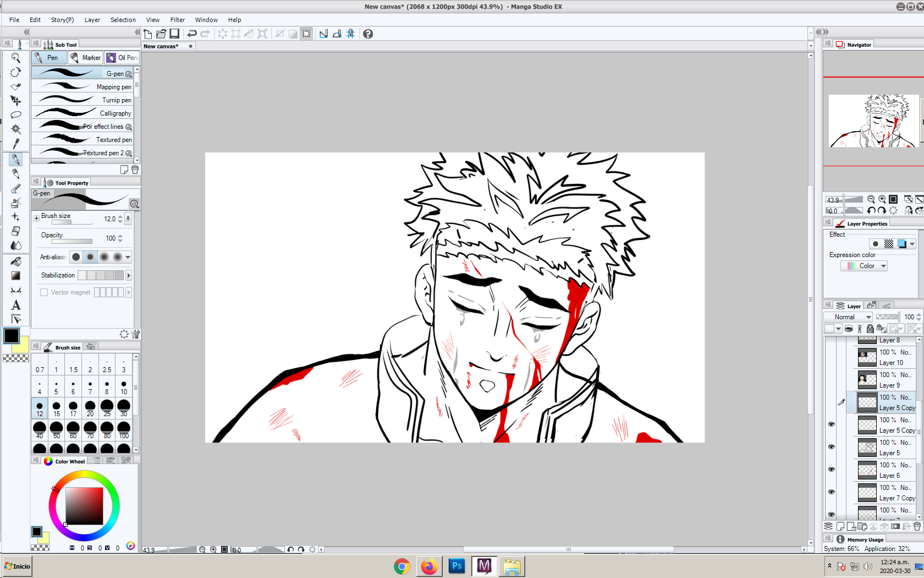Select the Auto select magic wand tool
Viewport: 924px width, 578px height.
point(16,129)
